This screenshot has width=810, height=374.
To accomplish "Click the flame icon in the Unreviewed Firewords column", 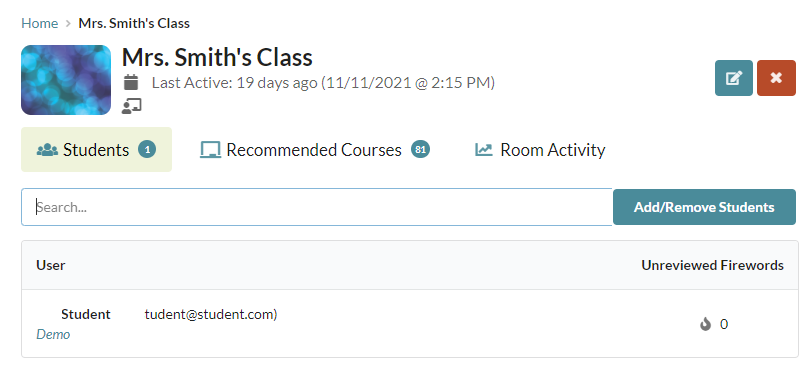I will (x=705, y=324).
